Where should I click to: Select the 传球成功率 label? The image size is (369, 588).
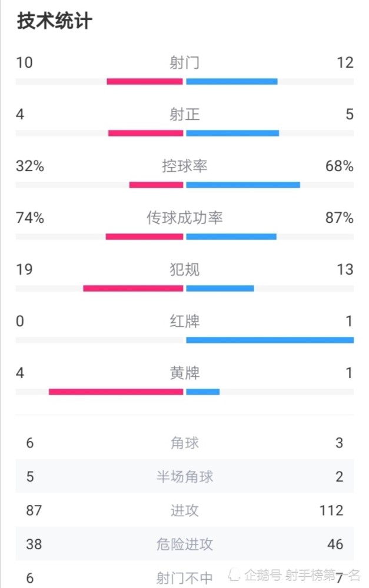[184, 218]
